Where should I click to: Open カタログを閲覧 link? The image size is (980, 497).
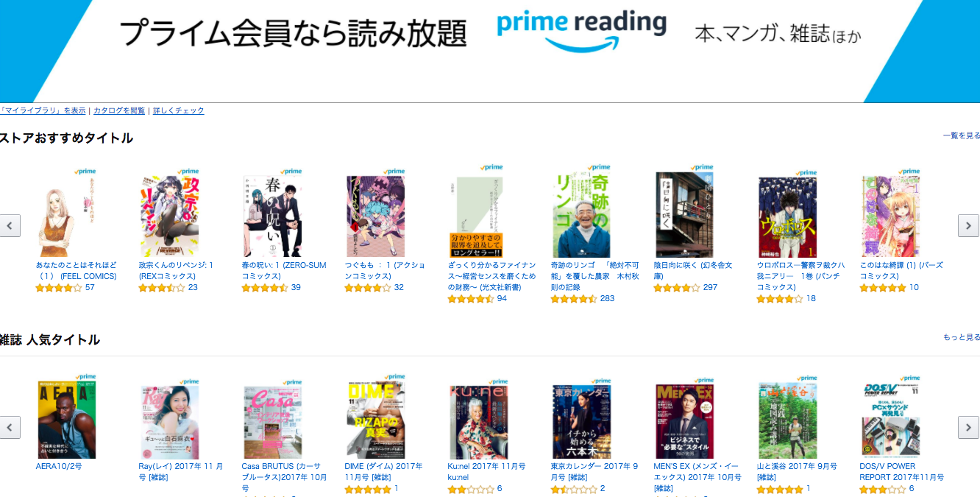click(x=119, y=110)
